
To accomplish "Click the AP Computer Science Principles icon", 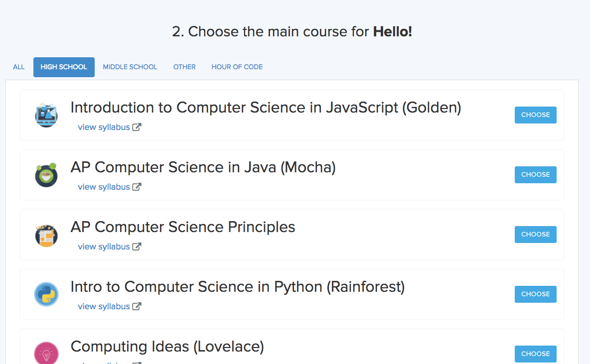I will [46, 235].
